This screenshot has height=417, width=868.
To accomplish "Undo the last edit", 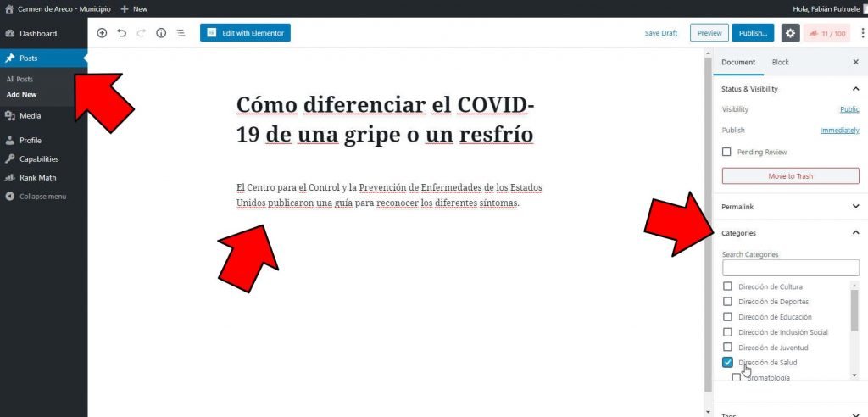I will pyautogui.click(x=122, y=33).
